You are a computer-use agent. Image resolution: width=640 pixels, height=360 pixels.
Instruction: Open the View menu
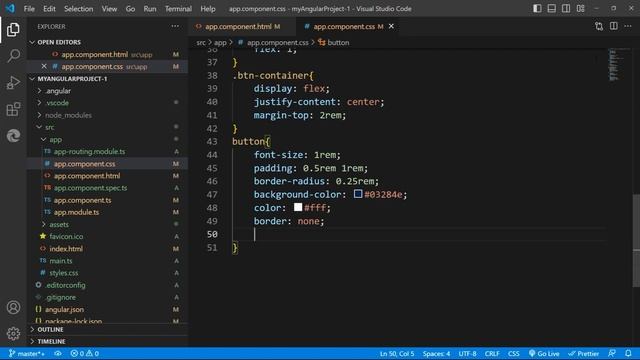click(x=109, y=9)
